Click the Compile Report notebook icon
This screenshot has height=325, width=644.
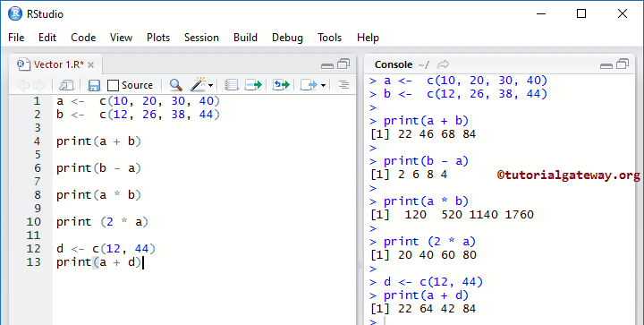coord(232,85)
